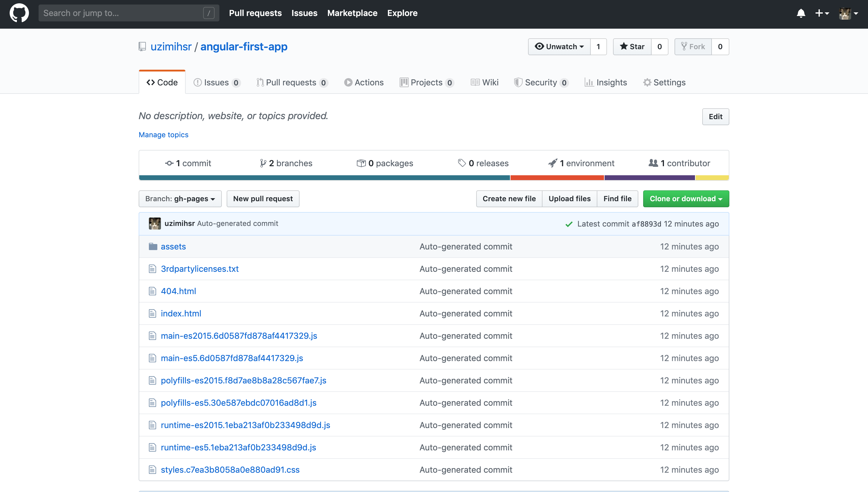Click file icon for main-es5 js file
Viewport: 868px width, 492px height.
(153, 358)
